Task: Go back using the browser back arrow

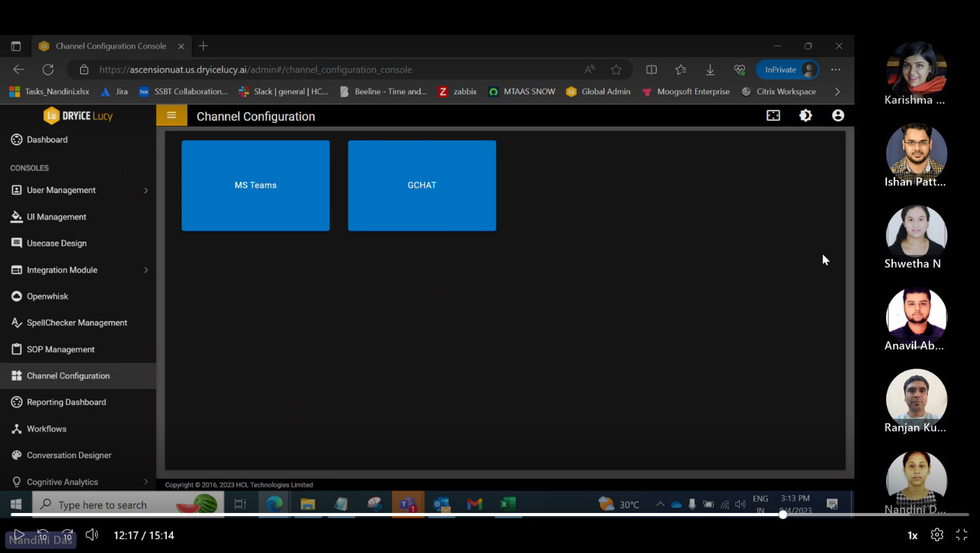Action: (18, 69)
